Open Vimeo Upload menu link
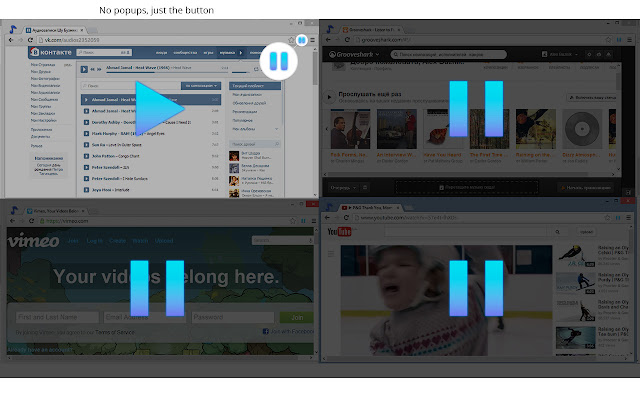The height and width of the screenshot is (400, 640). click(164, 241)
